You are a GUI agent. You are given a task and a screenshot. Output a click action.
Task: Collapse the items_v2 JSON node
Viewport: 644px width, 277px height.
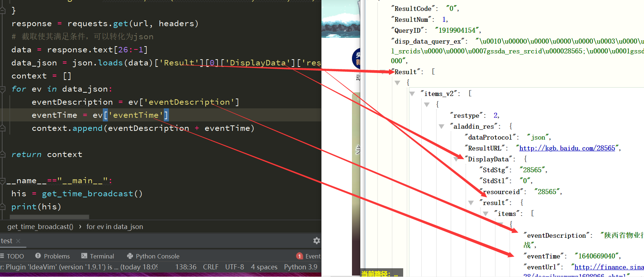point(412,94)
